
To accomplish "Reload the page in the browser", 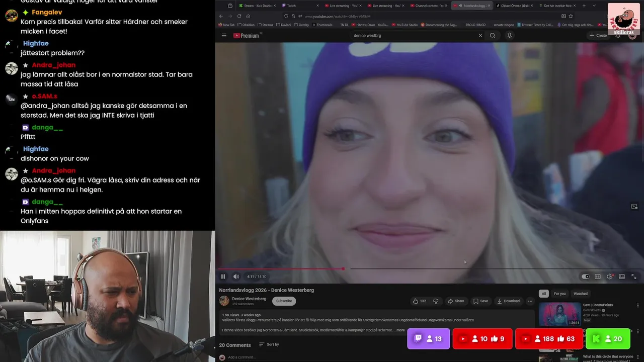I will pyautogui.click(x=239, y=16).
